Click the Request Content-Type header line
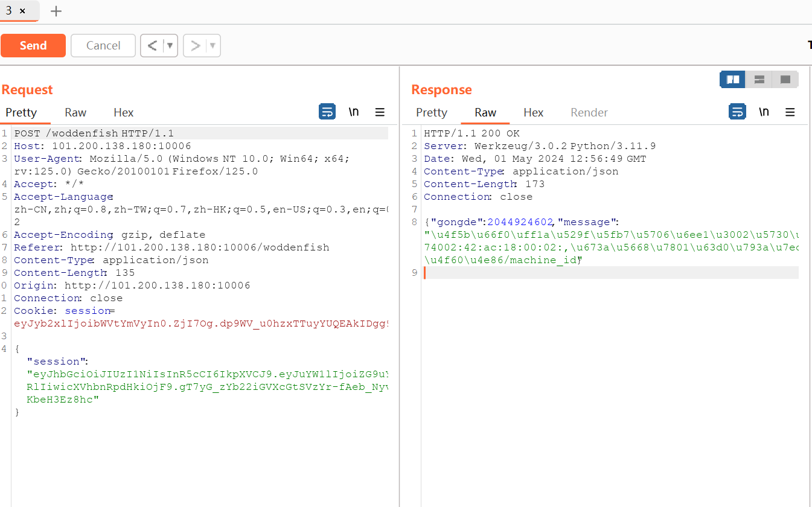This screenshot has height=507, width=812. pos(111,260)
